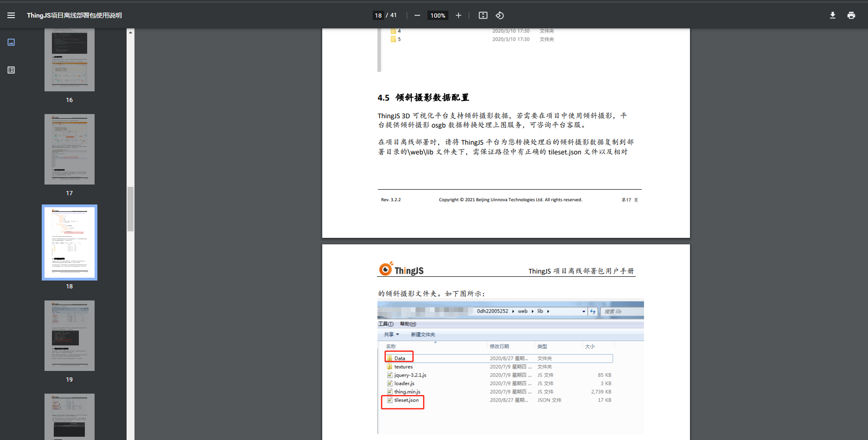This screenshot has height=440, width=868.
Task: Open page 17 thumbnail
Action: click(70, 149)
